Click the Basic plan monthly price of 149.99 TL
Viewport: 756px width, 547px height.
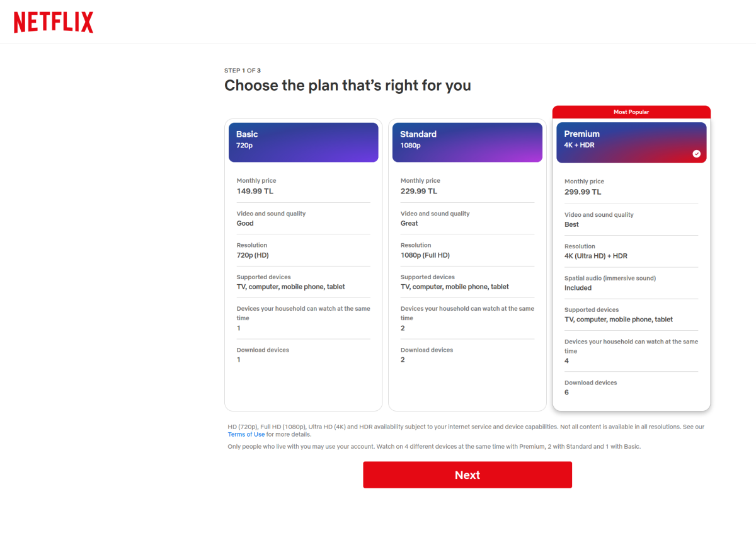click(255, 191)
